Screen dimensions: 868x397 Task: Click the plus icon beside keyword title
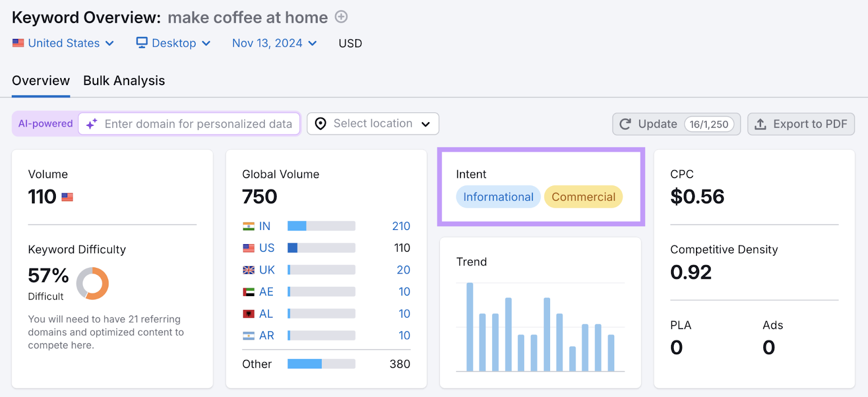(341, 17)
